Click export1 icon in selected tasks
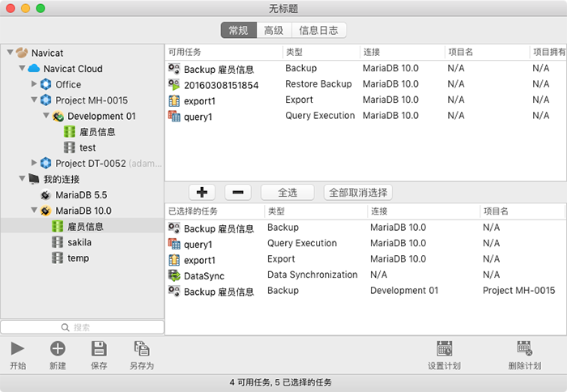The image size is (567, 392). tap(174, 260)
